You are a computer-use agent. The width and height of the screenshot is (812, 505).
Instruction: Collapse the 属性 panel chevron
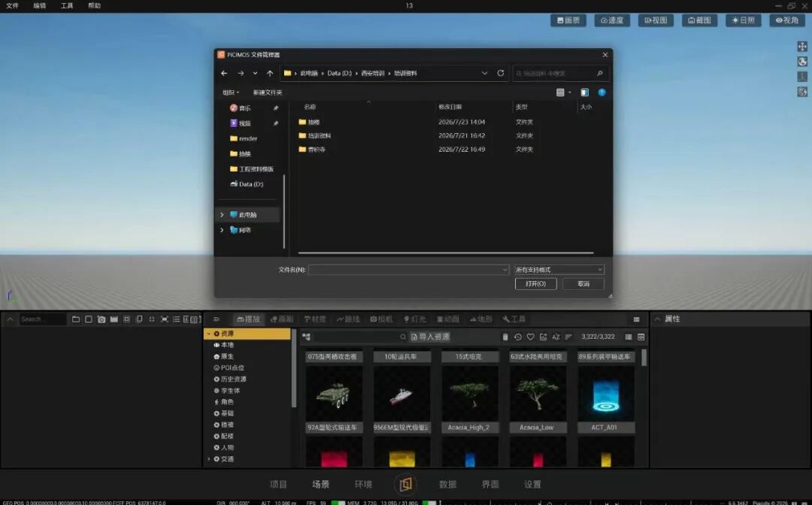click(658, 319)
